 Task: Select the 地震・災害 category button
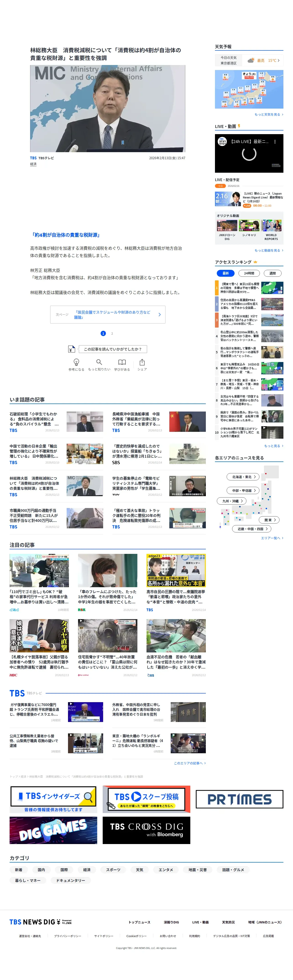(197, 870)
